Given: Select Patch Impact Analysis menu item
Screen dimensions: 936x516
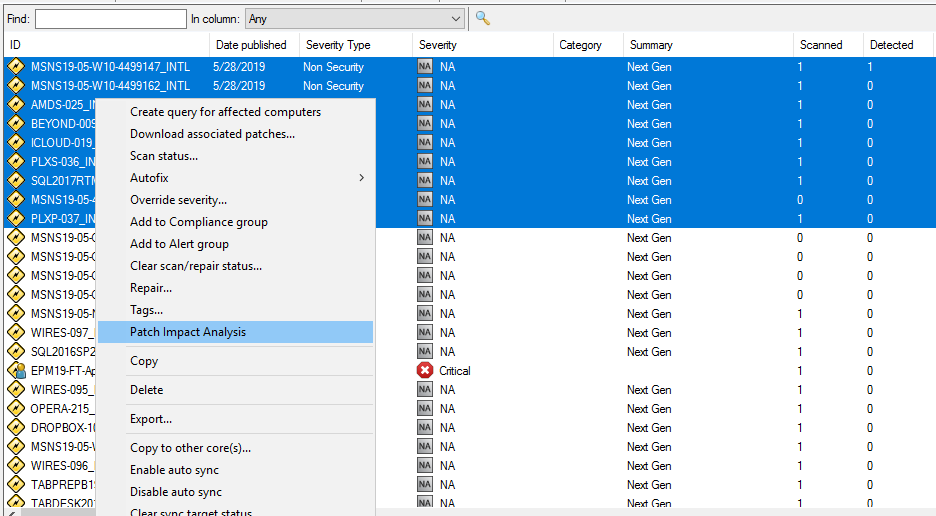Looking at the screenshot, I should (188, 332).
